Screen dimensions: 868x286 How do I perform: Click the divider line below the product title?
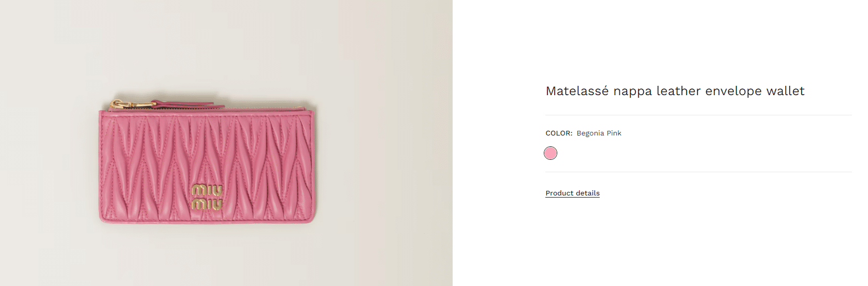click(698, 115)
